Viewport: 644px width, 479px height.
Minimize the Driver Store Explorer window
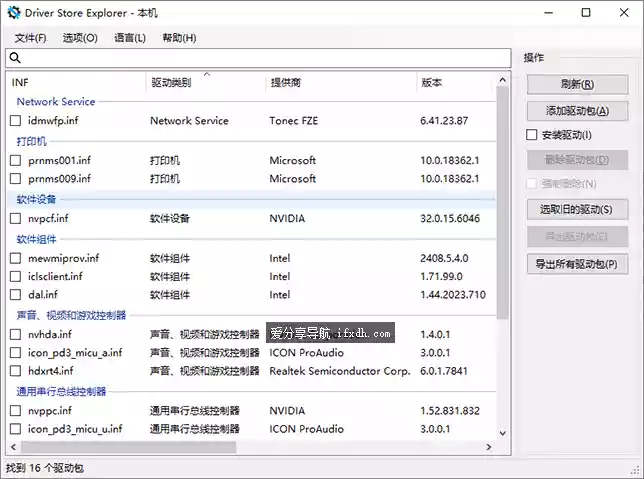549,13
